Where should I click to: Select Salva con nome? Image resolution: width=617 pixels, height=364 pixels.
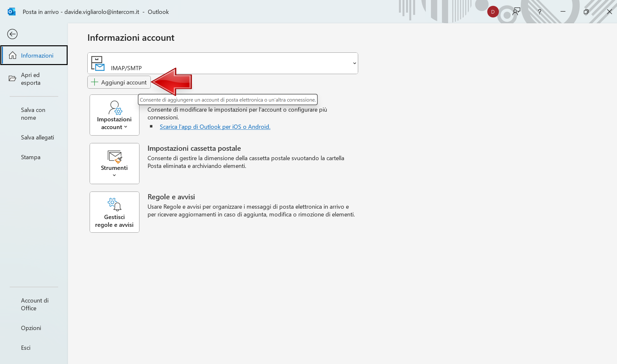coord(33,114)
